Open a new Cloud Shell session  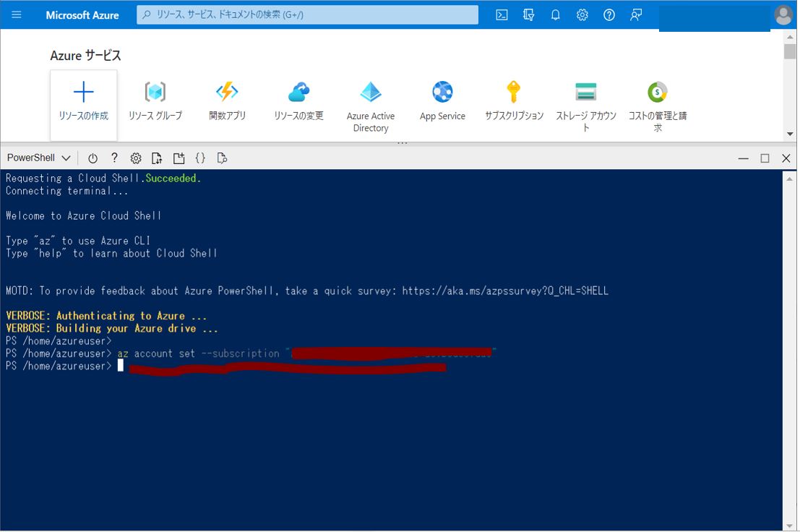[x=179, y=158]
